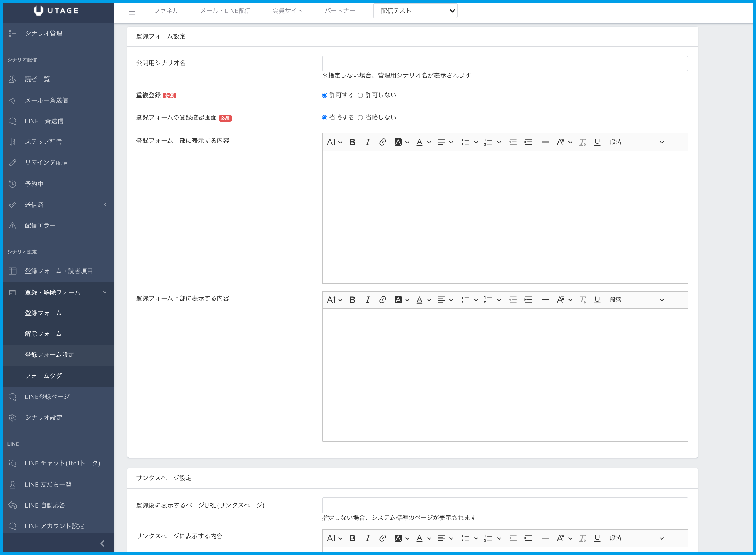Open the 配信テスト scenario dropdown
This screenshot has width=756, height=555.
(x=415, y=11)
